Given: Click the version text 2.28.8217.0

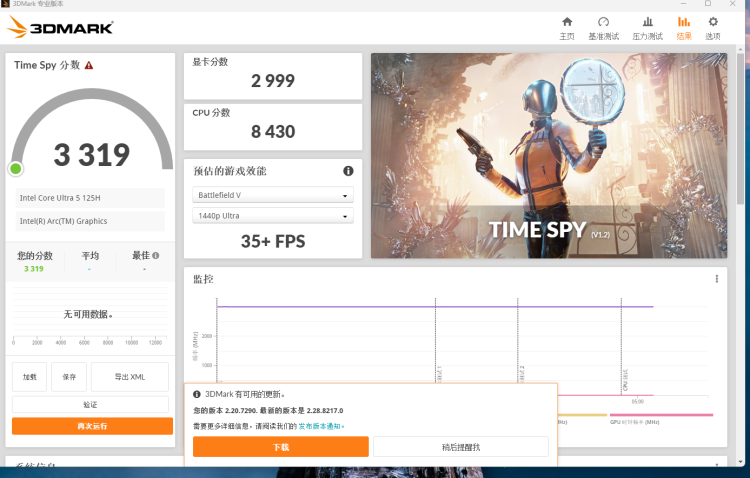Looking at the screenshot, I should click(325, 411).
